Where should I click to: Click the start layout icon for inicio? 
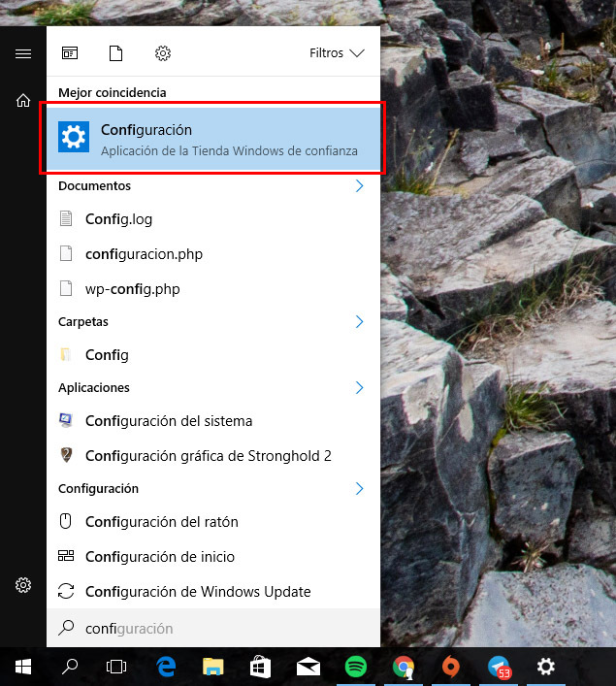pos(66,556)
